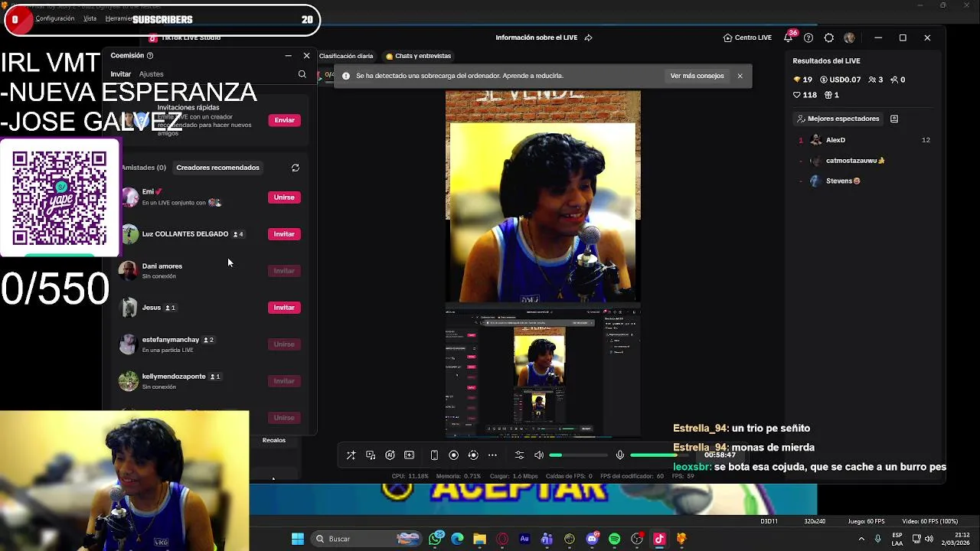Join Emi's LIVE with Unirse
The image size is (980, 551).
(x=284, y=197)
